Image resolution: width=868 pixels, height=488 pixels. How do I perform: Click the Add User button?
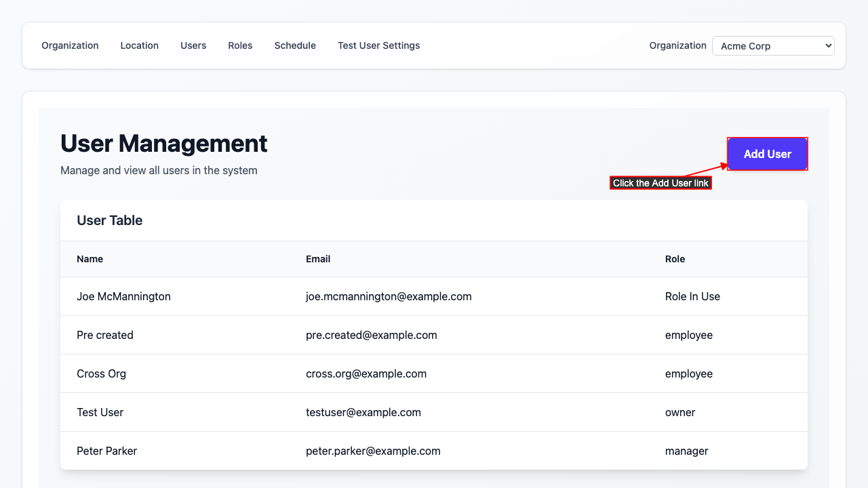click(767, 154)
